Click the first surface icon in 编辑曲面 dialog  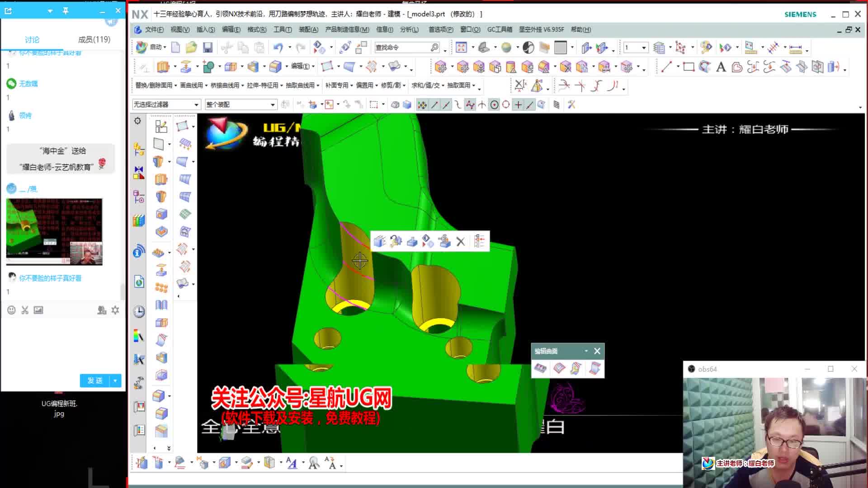click(541, 368)
